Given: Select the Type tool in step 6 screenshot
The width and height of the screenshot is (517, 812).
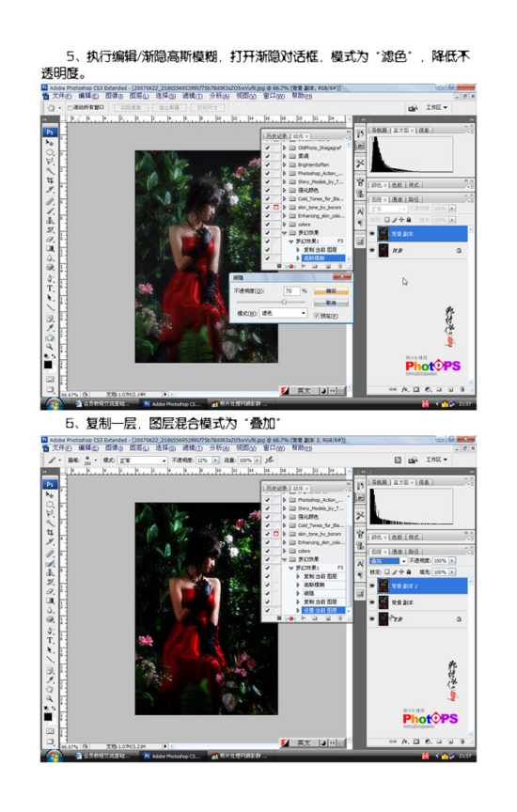Looking at the screenshot, I should click(50, 641).
